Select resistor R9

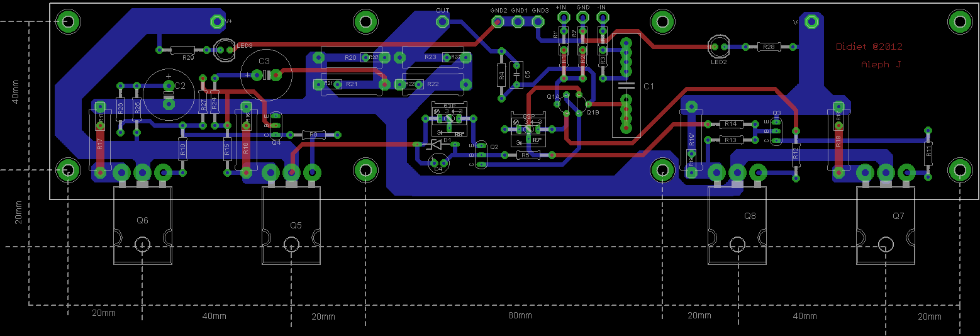coord(313,135)
